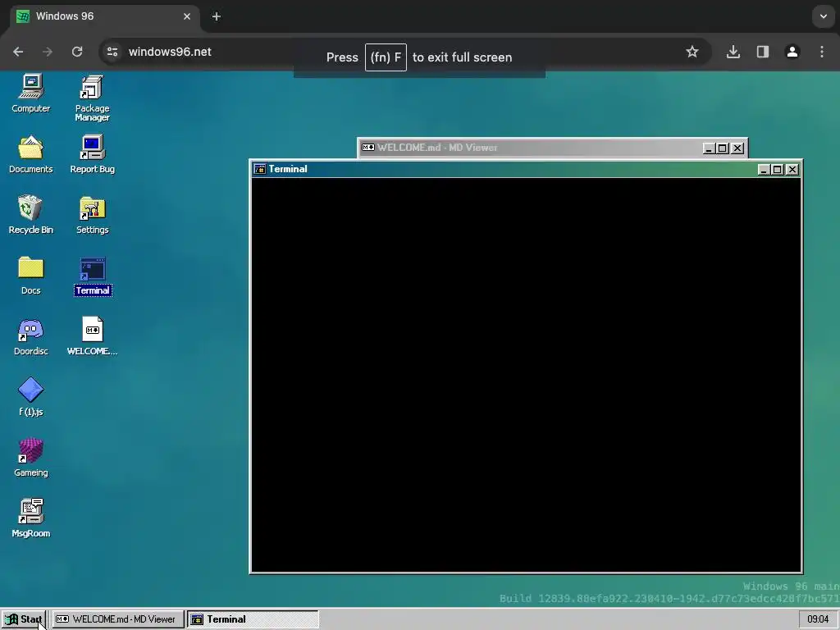Open a new browser tab
The image size is (840, 630).
217,16
